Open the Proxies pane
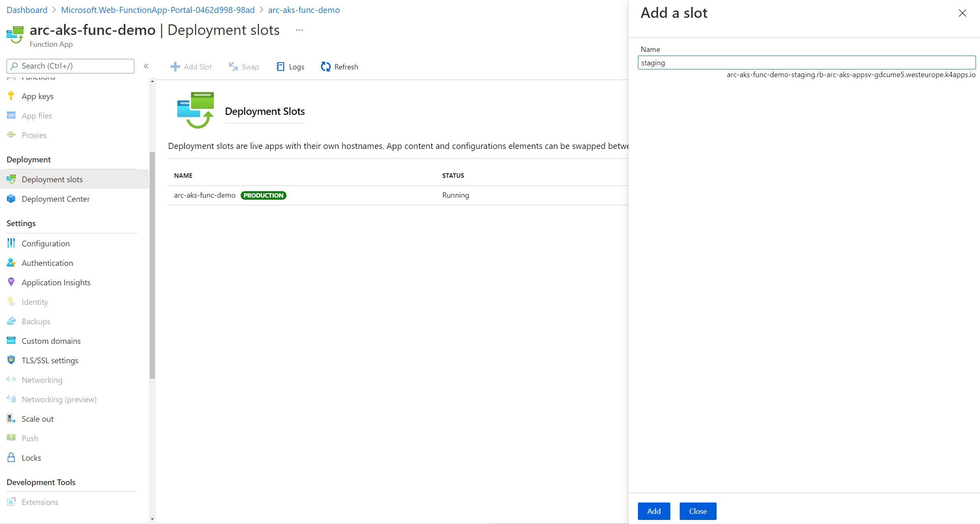 tap(34, 135)
